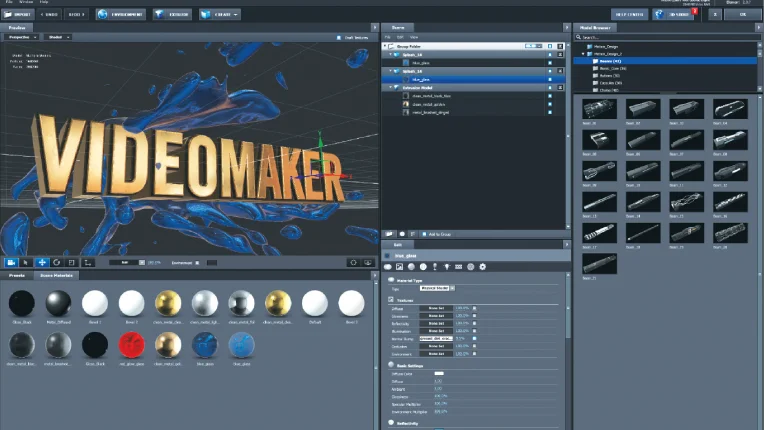This screenshot has width=764, height=430.
Task: Open the material Type dropdown in Edit
Action: (437, 288)
